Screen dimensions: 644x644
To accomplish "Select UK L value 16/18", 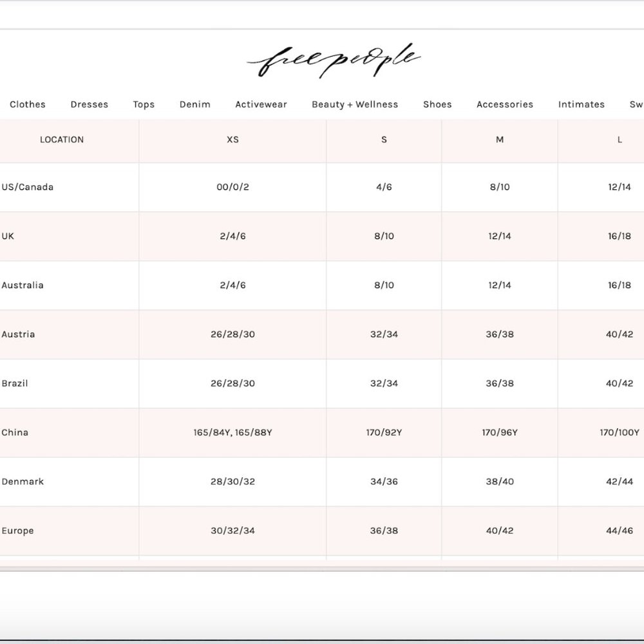I will pyautogui.click(x=620, y=236).
